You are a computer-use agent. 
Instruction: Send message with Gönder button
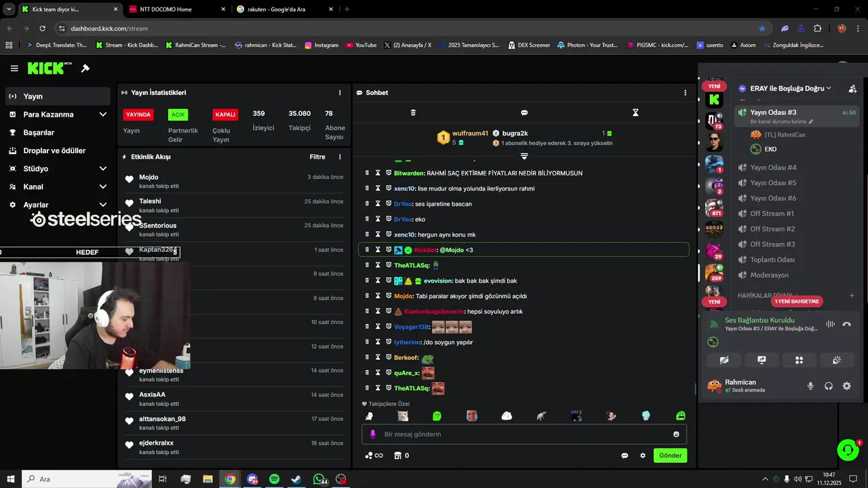(x=670, y=455)
